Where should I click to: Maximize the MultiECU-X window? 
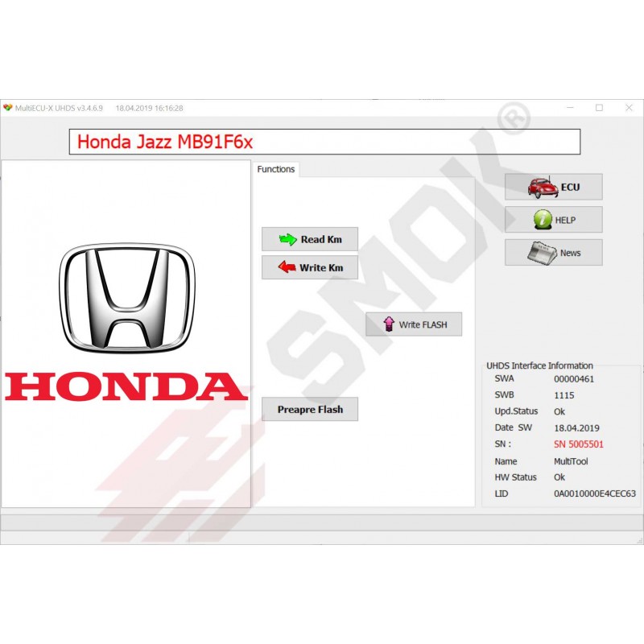click(x=599, y=108)
